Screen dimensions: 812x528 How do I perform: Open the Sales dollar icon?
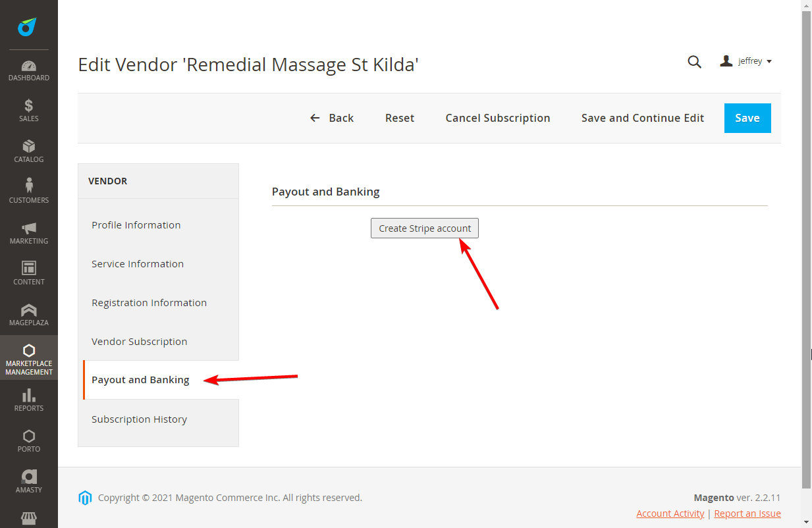pyautogui.click(x=29, y=105)
